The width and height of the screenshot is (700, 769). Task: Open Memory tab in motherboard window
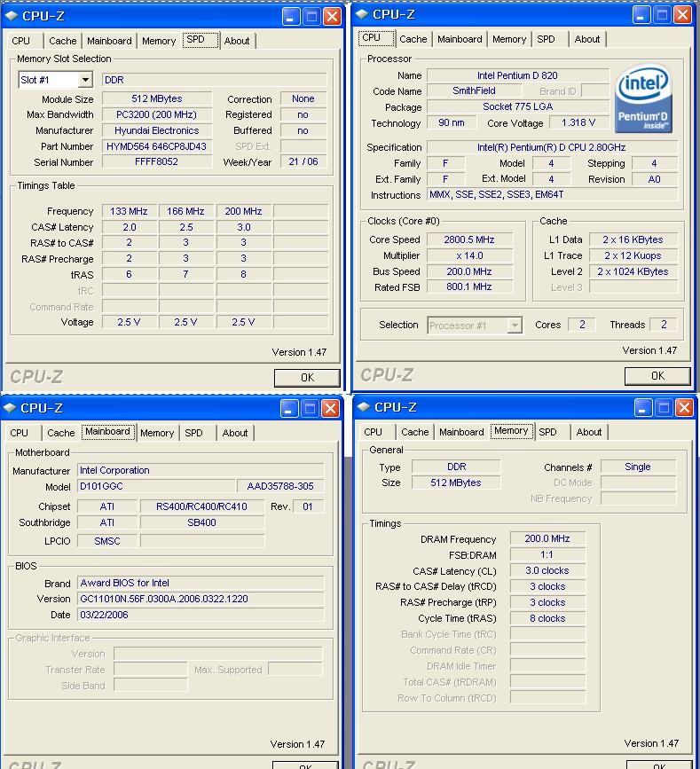(x=157, y=433)
